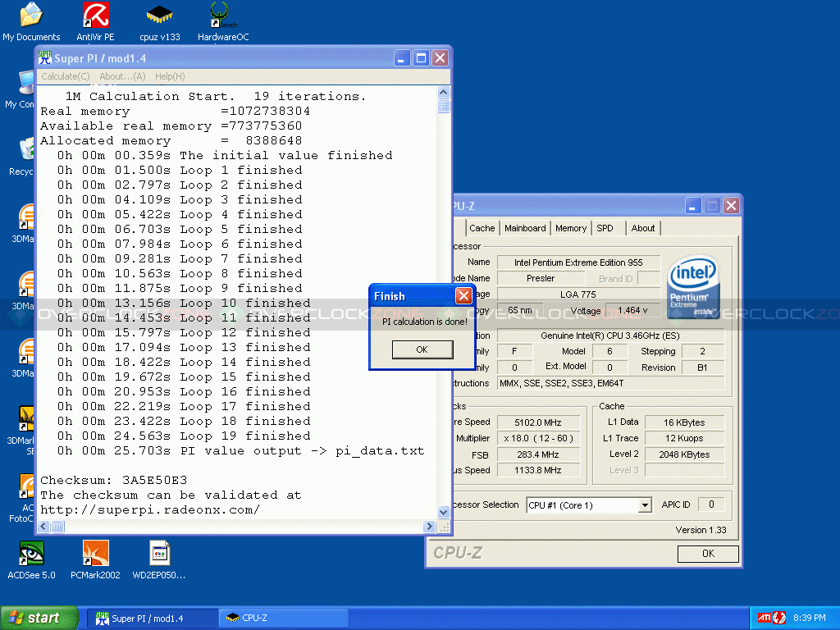840x630 pixels.
Task: Click the '1M Calculation Start' line
Action: pyautogui.click(x=216, y=97)
